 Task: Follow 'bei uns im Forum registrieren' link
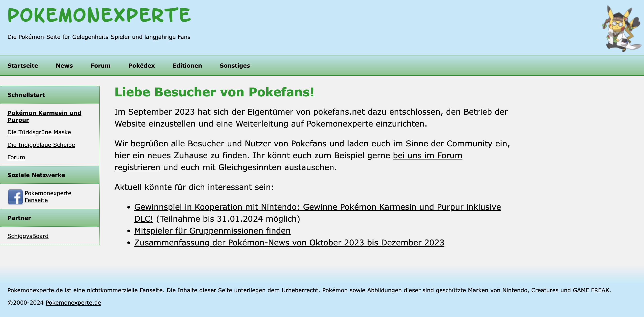click(x=428, y=156)
